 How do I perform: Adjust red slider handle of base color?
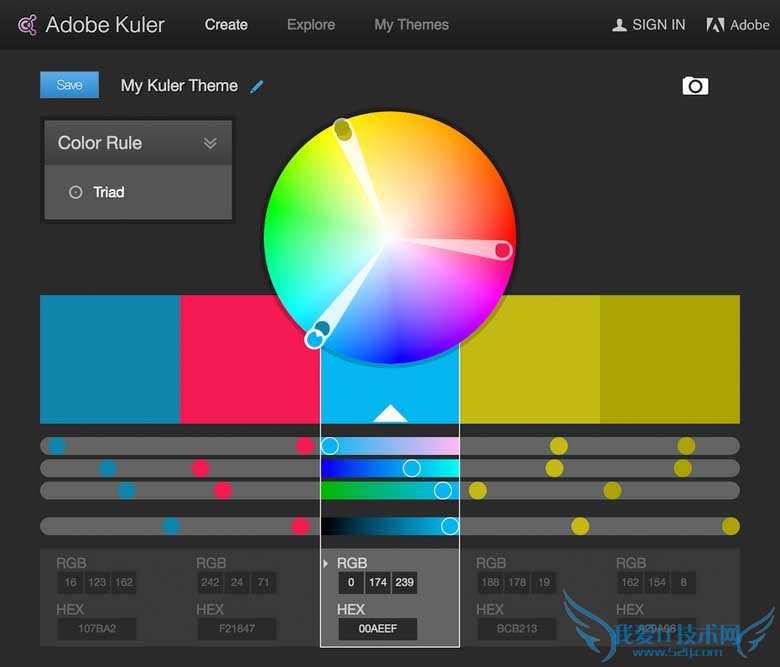[x=330, y=446]
